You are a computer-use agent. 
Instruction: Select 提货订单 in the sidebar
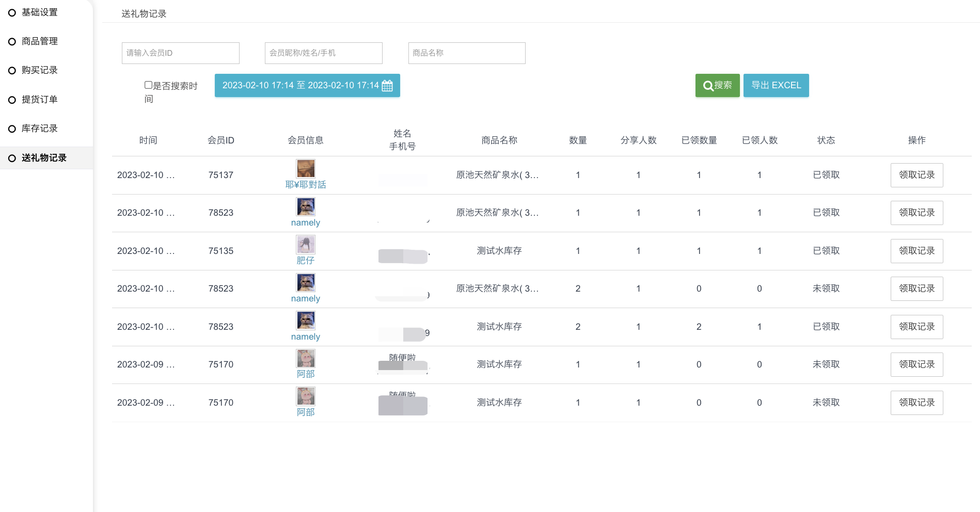pos(40,100)
